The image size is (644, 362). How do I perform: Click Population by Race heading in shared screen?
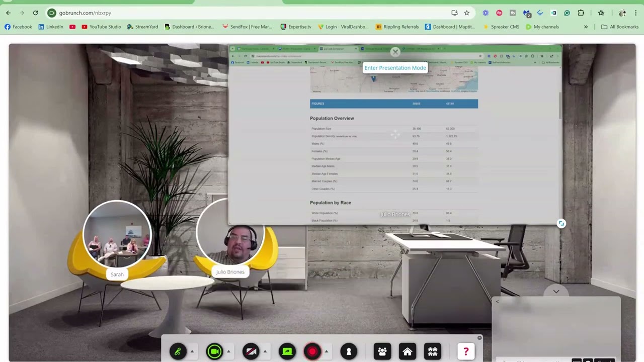[331, 203]
